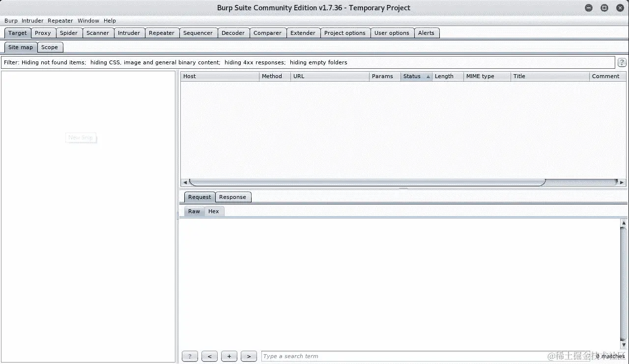
Task: Select the Raw view tab
Action: click(194, 211)
